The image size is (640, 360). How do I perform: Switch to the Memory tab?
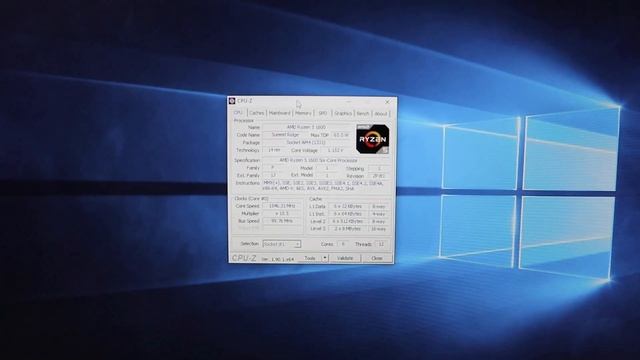click(303, 113)
